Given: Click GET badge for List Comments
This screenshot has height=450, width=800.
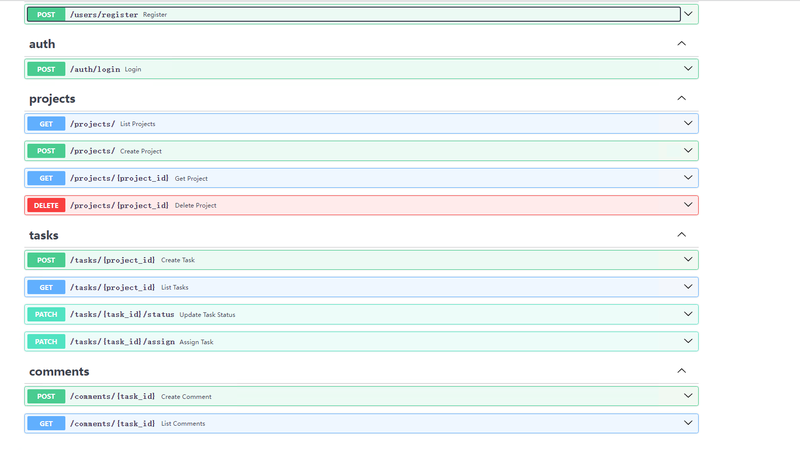Looking at the screenshot, I should [46, 423].
